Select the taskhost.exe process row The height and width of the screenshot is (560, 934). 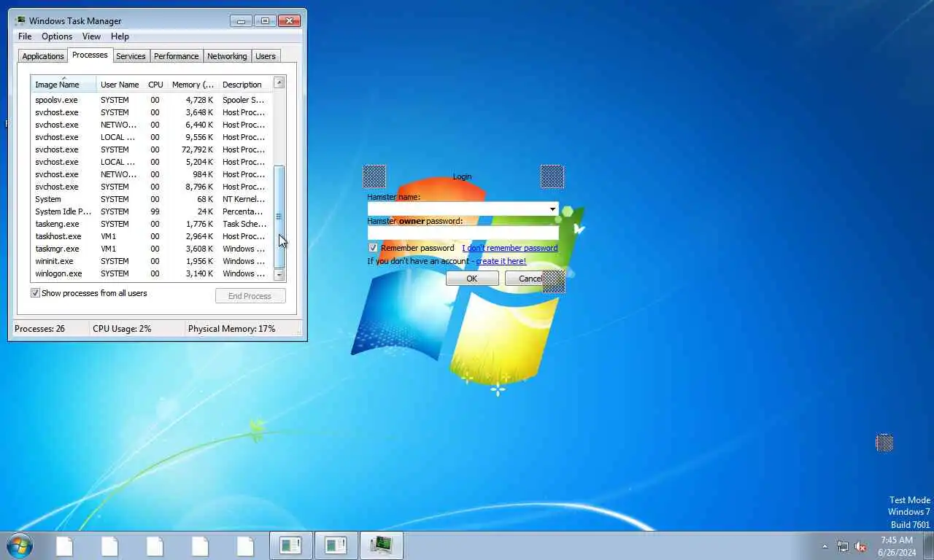[152, 236]
